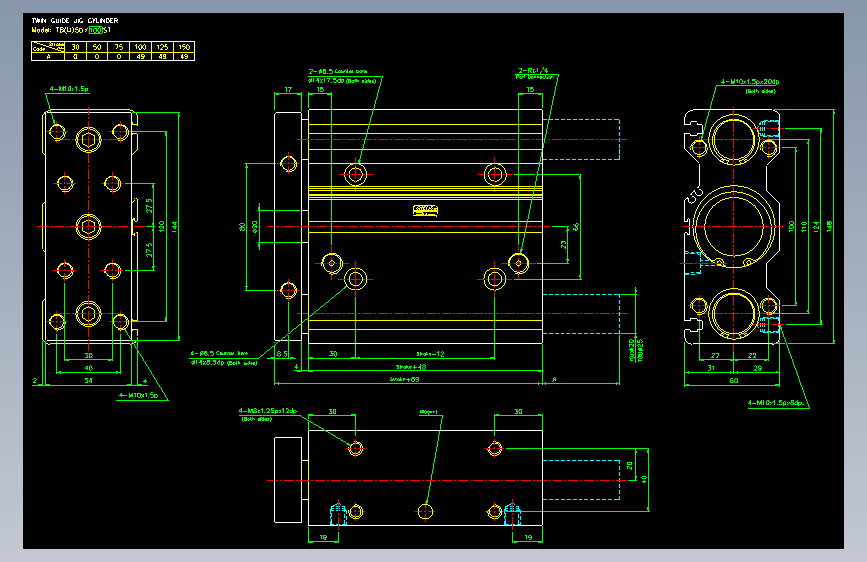This screenshot has width=867, height=562.
Task: Click the logo plate on cylinder body
Action: 425,210
